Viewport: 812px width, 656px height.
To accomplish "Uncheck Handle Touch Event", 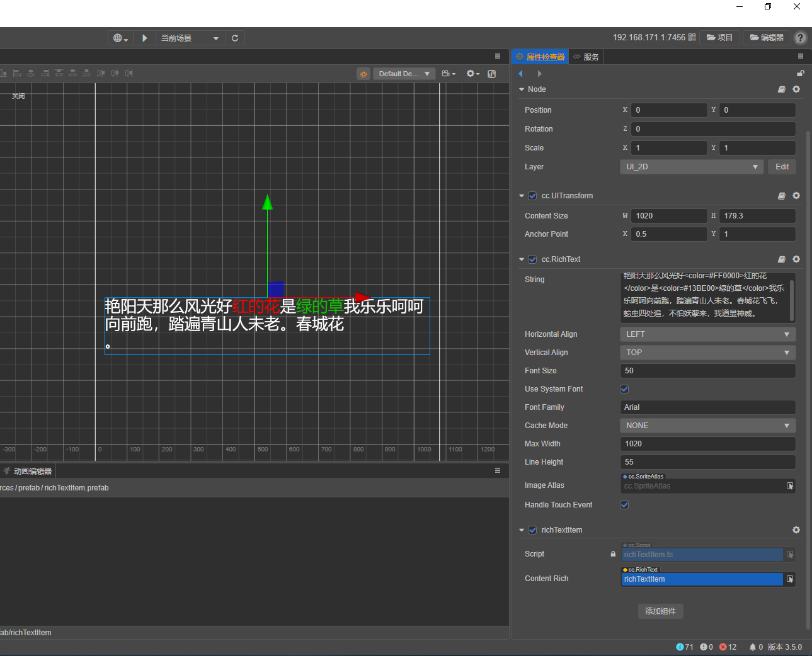I will pyautogui.click(x=624, y=505).
